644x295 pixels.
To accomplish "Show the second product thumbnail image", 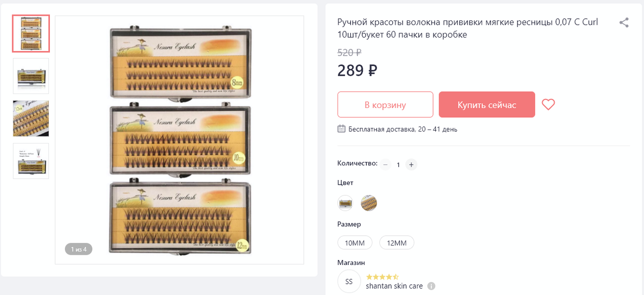I will click(x=31, y=76).
